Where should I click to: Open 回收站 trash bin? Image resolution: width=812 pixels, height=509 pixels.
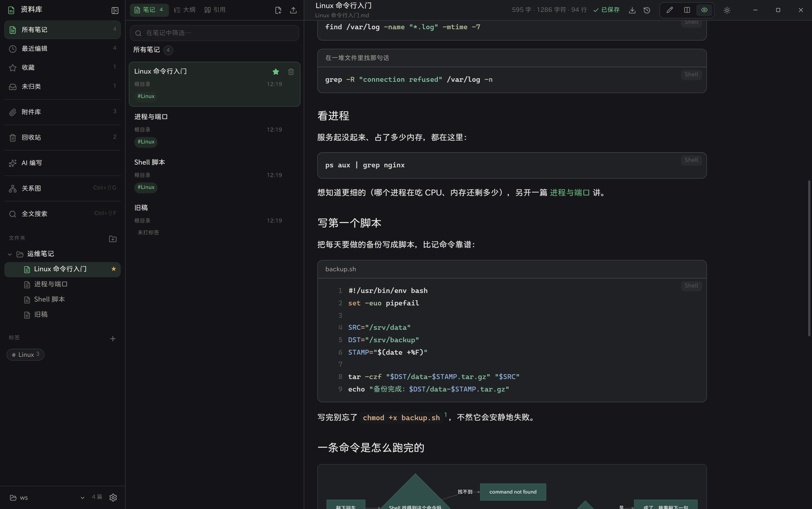(x=63, y=138)
